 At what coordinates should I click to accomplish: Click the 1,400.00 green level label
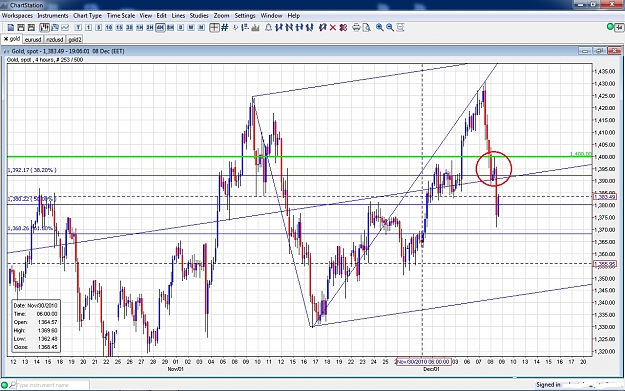(x=580, y=154)
